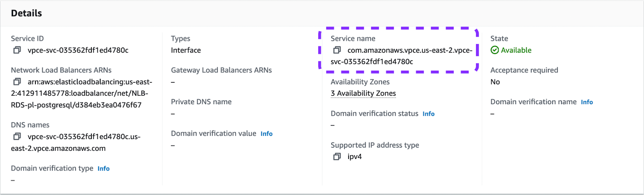Click the Available state label text
Image resolution: width=644 pixels, height=195 pixels.
click(516, 50)
